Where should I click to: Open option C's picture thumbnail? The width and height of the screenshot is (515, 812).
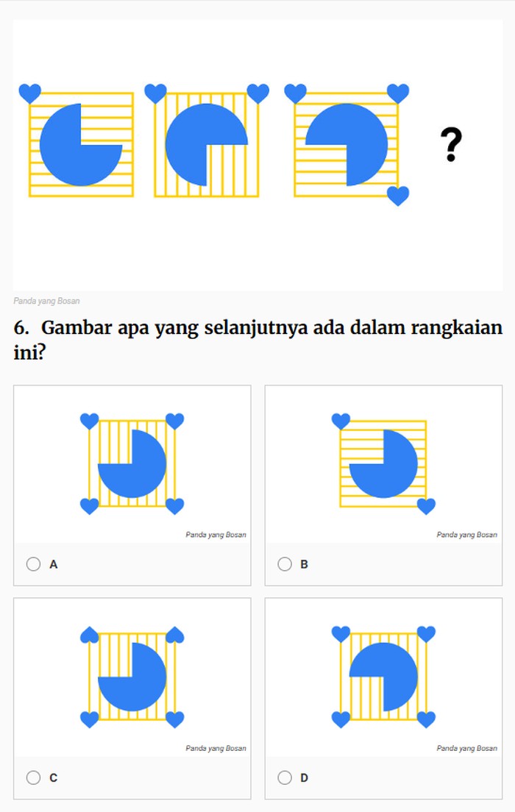coord(132,677)
